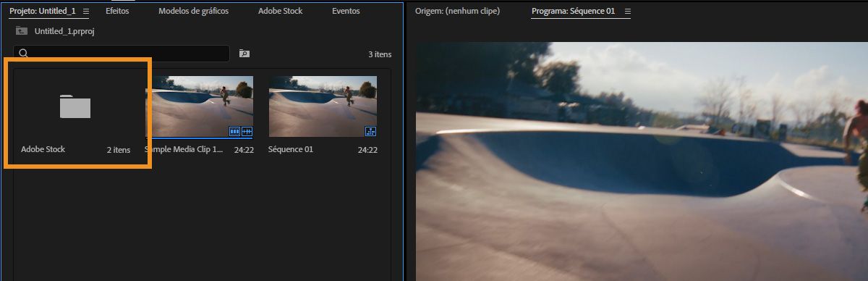Image resolution: width=868 pixels, height=281 pixels.
Task: Focus the project search input field
Action: 122,54
